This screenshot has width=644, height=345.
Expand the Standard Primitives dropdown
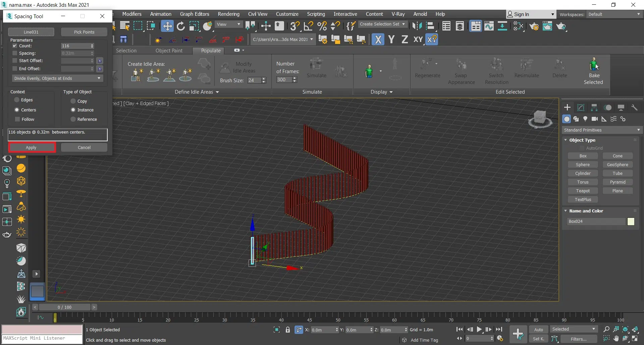(602, 130)
